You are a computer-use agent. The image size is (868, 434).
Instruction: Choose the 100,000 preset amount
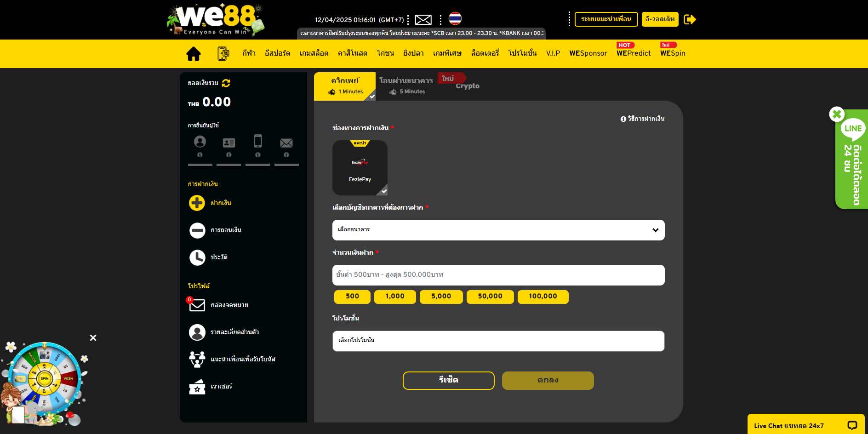pos(542,297)
